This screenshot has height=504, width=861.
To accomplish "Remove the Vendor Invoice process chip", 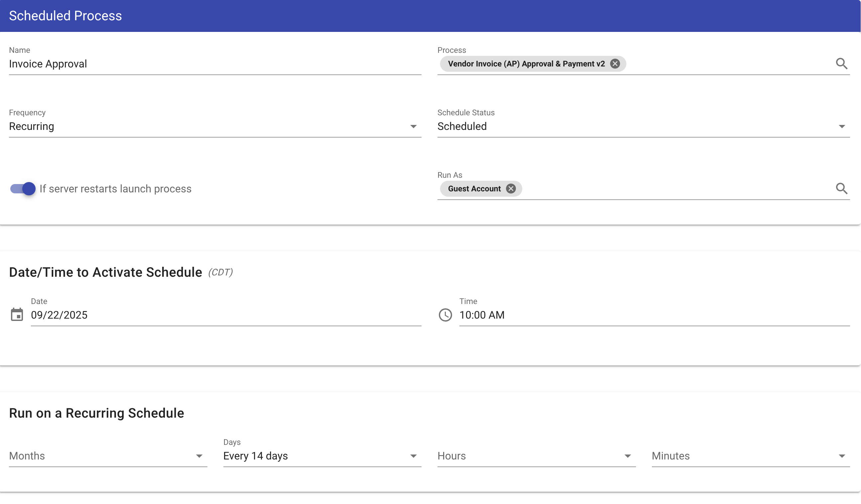I will 615,63.
